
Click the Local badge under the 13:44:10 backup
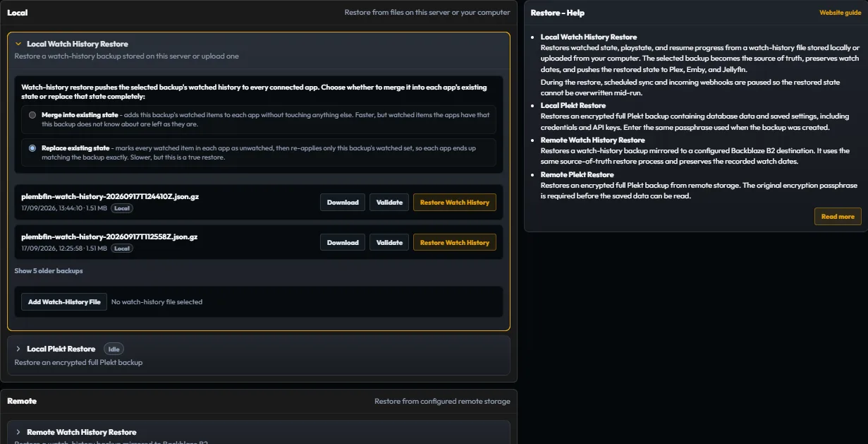(x=122, y=209)
